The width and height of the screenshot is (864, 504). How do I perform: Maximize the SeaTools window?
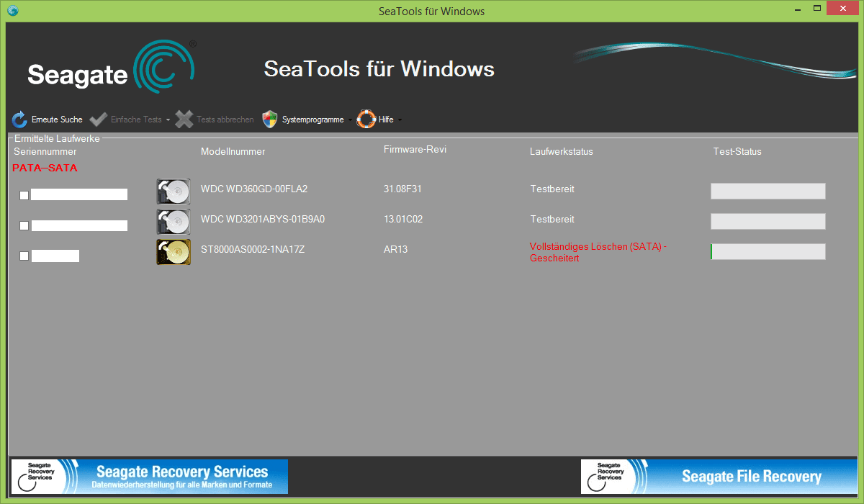pos(817,9)
